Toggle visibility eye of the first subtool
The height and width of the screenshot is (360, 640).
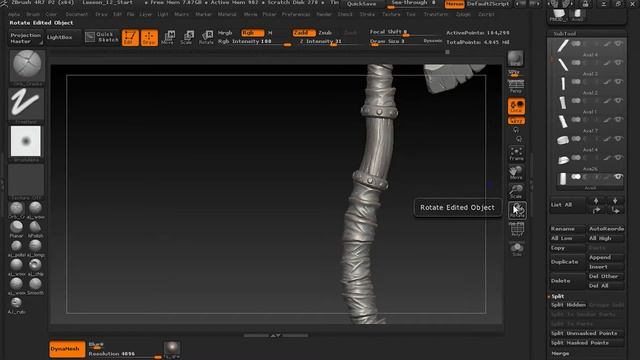pyautogui.click(x=619, y=44)
